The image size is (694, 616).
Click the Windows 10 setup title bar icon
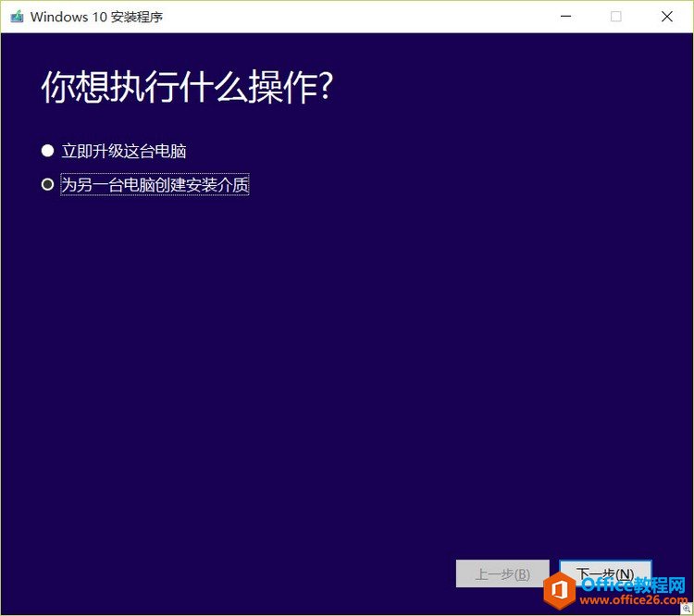(x=17, y=17)
